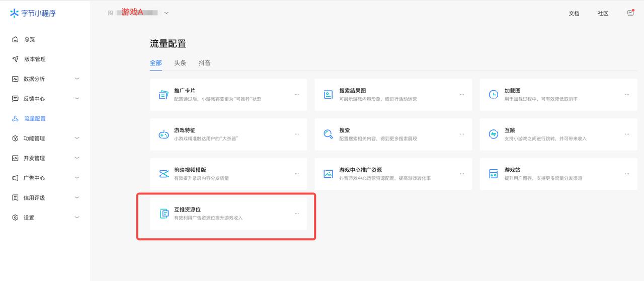Click the 推广卡片 card icon
Screen dimensions: 644x281
tap(164, 95)
